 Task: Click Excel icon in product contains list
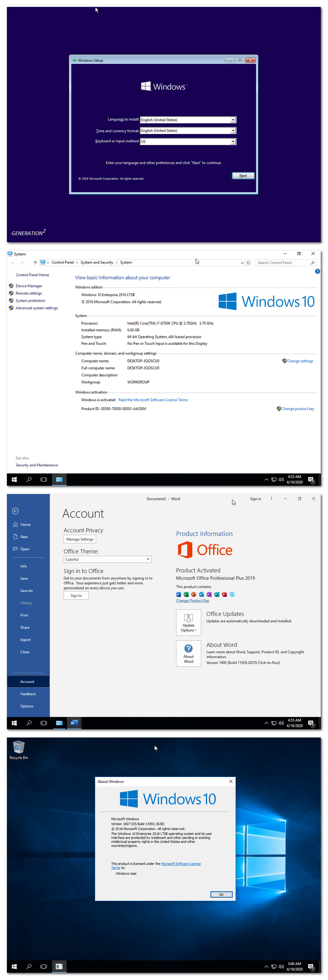(186, 594)
